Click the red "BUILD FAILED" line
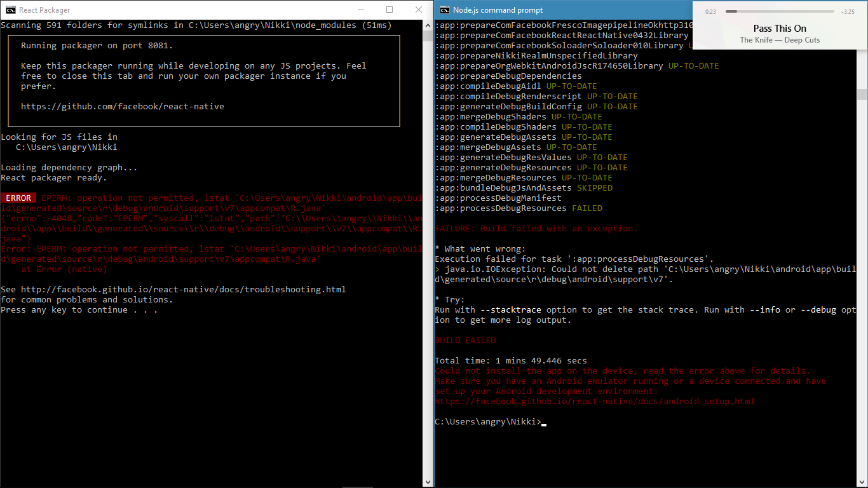 tap(465, 341)
